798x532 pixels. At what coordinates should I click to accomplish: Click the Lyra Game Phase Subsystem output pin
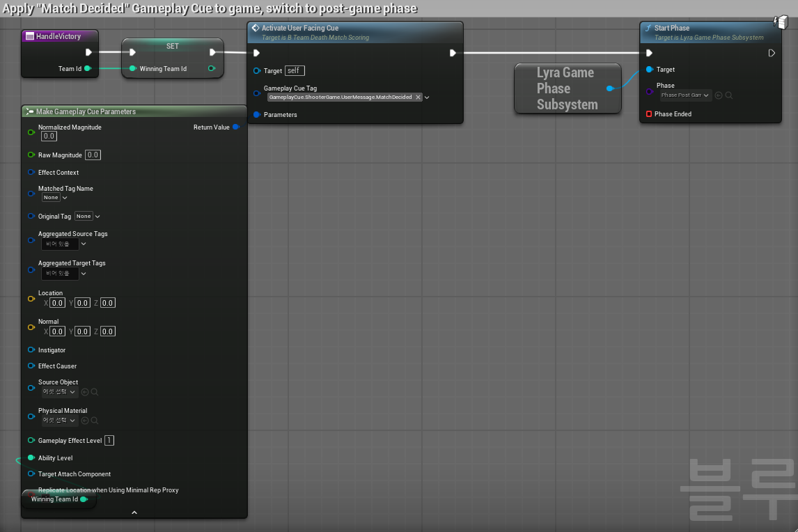pyautogui.click(x=610, y=88)
